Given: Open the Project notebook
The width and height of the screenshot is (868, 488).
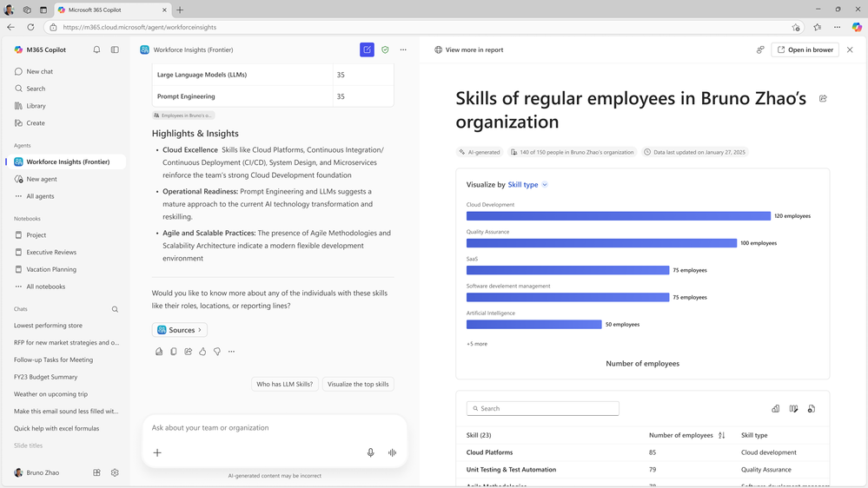Looking at the screenshot, I should coord(36,234).
